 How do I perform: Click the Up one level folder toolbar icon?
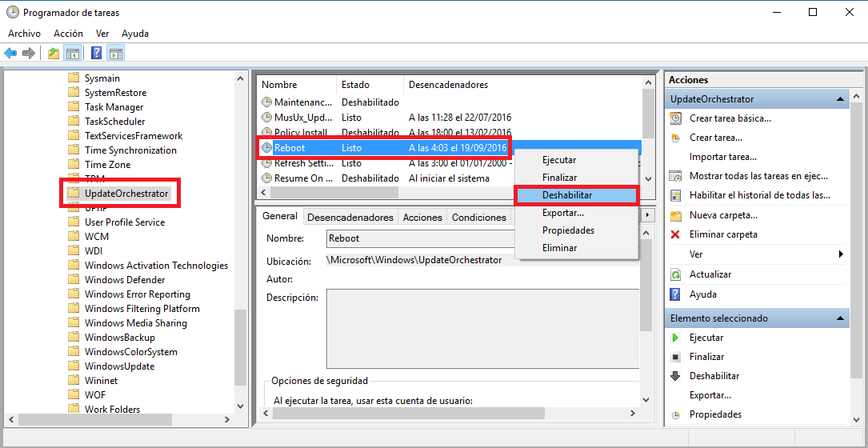tap(53, 53)
